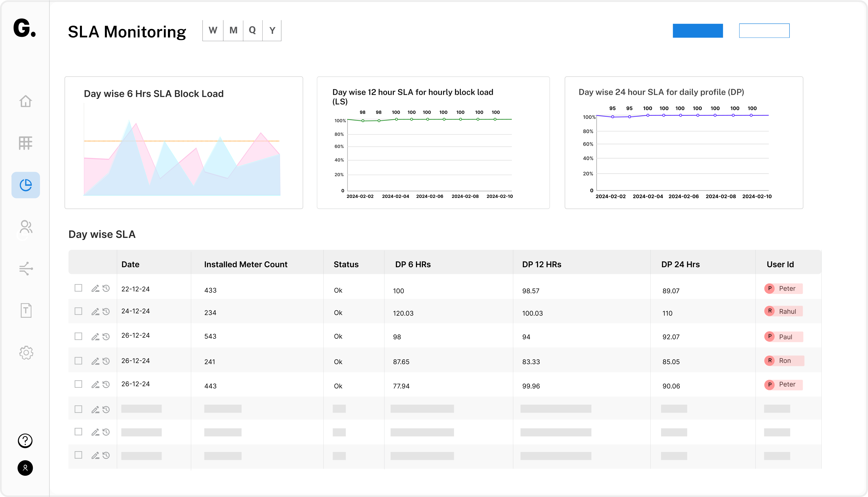Image resolution: width=868 pixels, height=497 pixels.
Task: Click edit pencil icon for 22-12-24 row
Action: 95,288
